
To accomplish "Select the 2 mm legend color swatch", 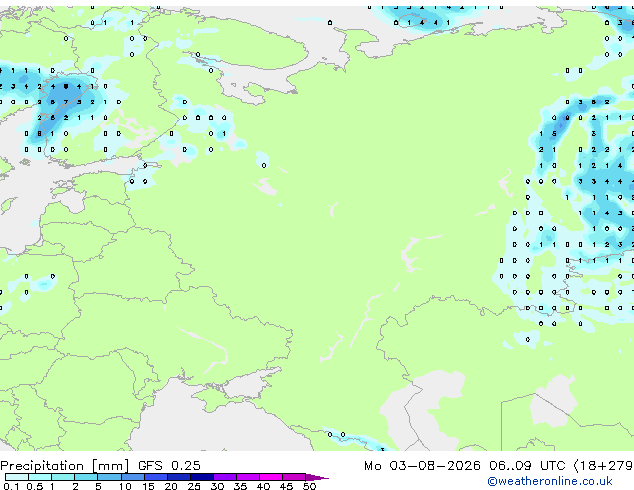I will click(x=86, y=477).
